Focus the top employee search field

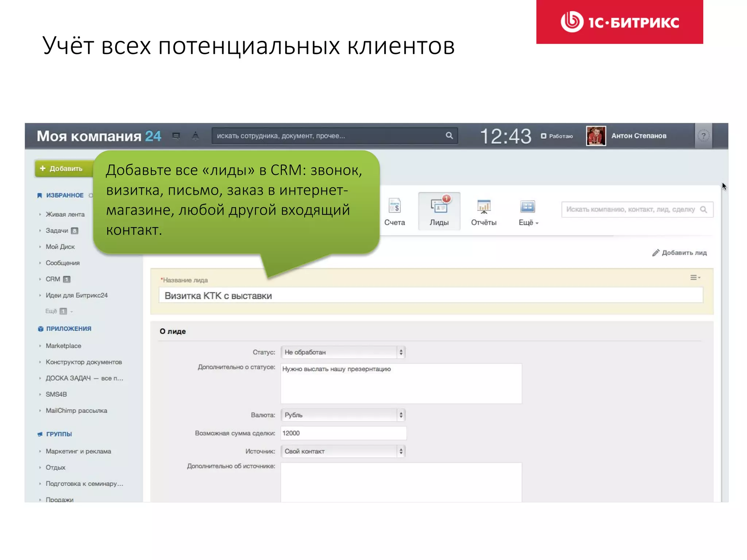(334, 136)
